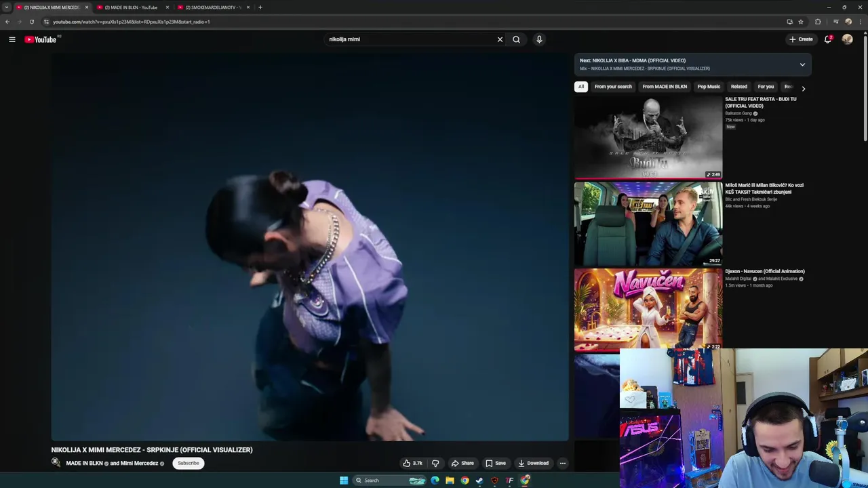The image size is (868, 488).
Task: Expand the Mix playlist panel chevron
Action: (x=802, y=65)
